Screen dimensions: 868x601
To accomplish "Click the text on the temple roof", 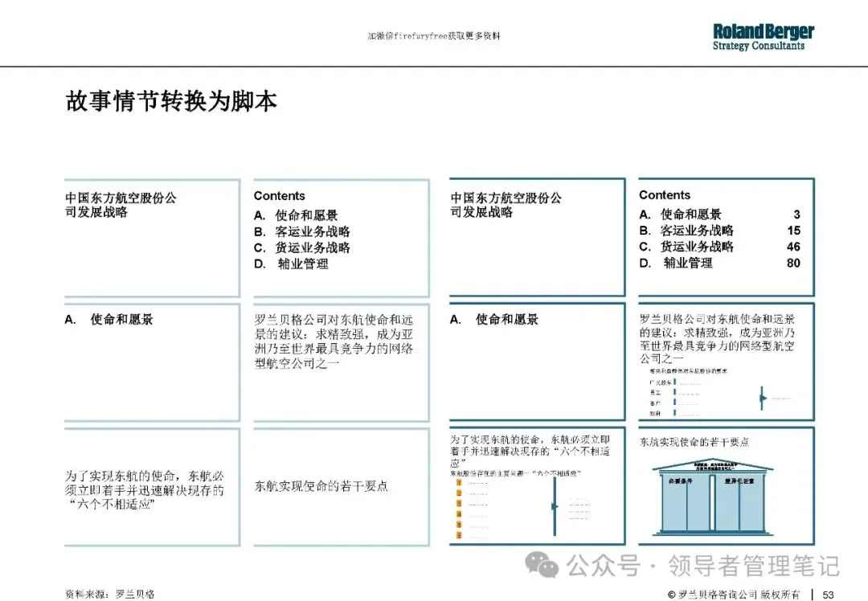I will pos(716,465).
